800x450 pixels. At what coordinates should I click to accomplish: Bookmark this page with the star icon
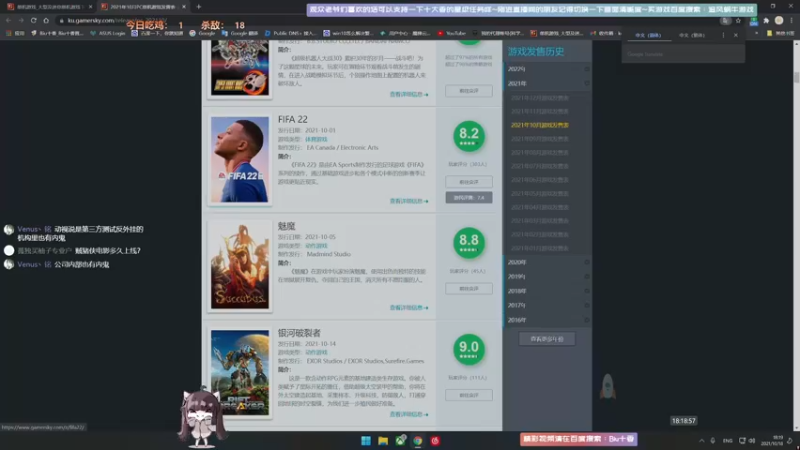coord(738,20)
